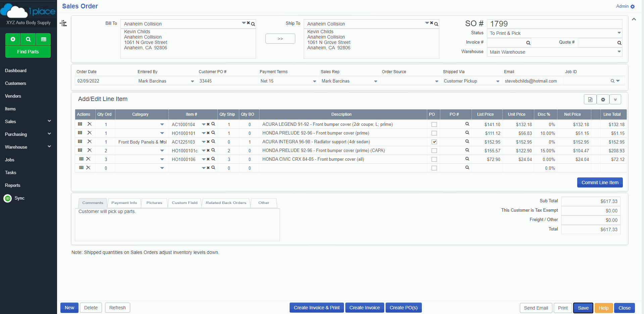Switch to the Payment Info tab
The height and width of the screenshot is (314, 644).
(x=124, y=203)
